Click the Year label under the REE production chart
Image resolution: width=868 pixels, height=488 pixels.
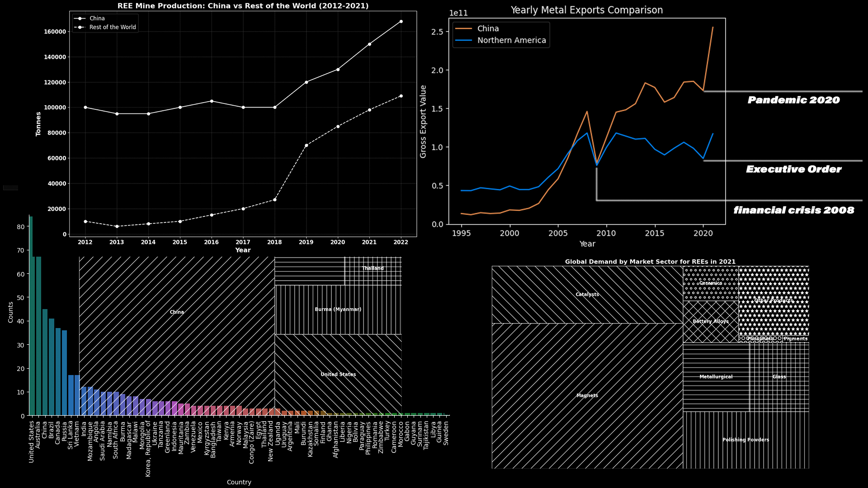pyautogui.click(x=243, y=250)
